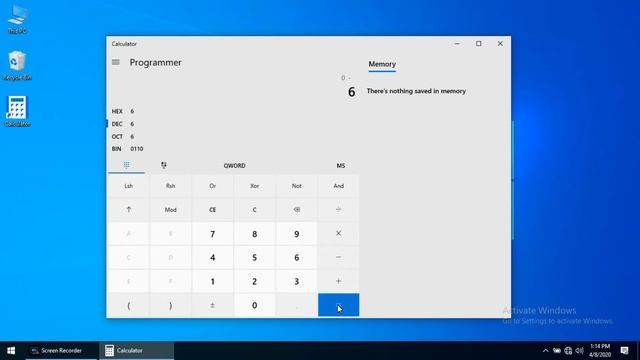Minimize the Calculator window
The image size is (640, 360).
pyautogui.click(x=457, y=44)
